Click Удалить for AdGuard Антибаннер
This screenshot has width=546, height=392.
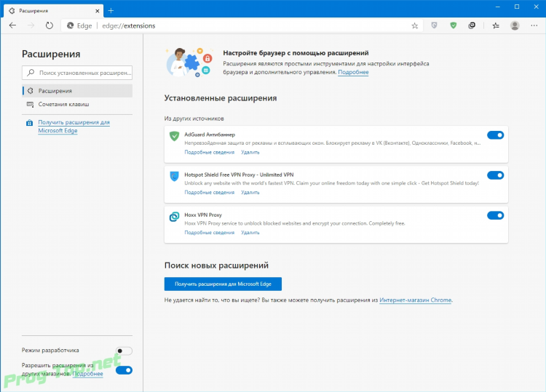[250, 152]
